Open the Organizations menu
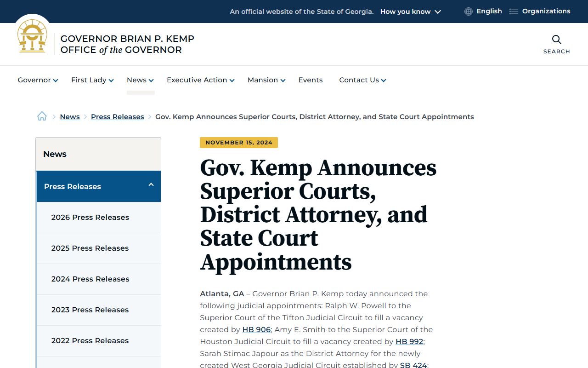 point(546,11)
